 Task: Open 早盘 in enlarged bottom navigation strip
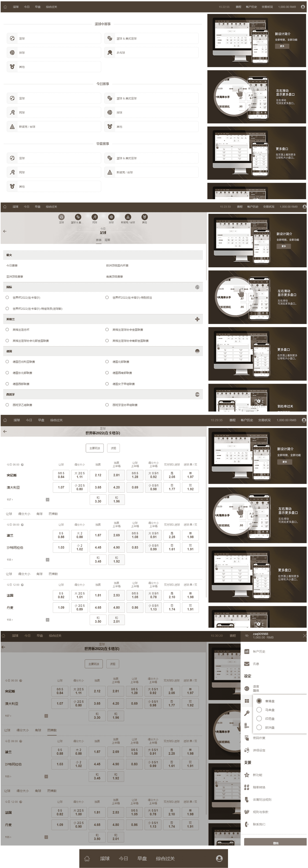coord(142,858)
